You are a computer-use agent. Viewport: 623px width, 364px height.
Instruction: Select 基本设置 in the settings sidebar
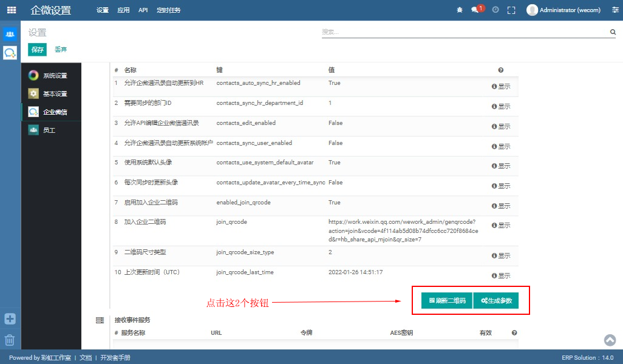pos(51,93)
